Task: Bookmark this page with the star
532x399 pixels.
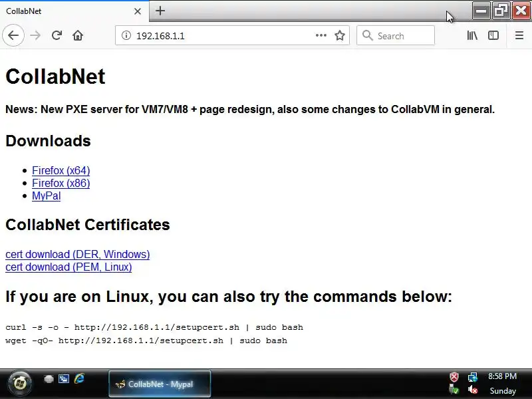Action: click(x=340, y=35)
